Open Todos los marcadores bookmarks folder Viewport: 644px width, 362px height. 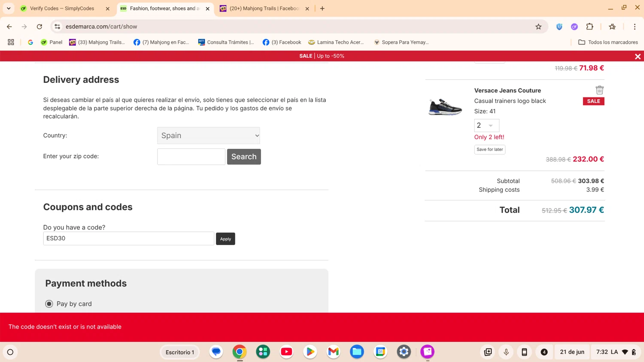coord(608,42)
